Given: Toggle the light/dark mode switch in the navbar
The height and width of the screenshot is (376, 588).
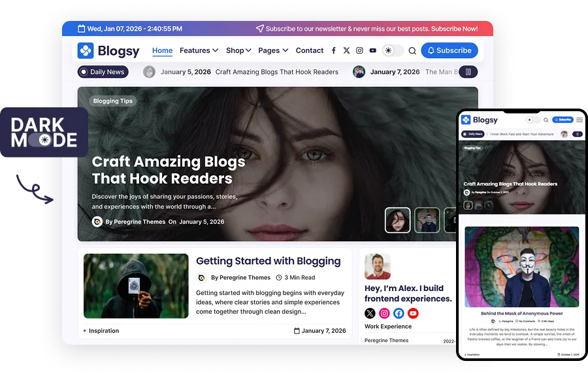Looking at the screenshot, I should (x=393, y=50).
